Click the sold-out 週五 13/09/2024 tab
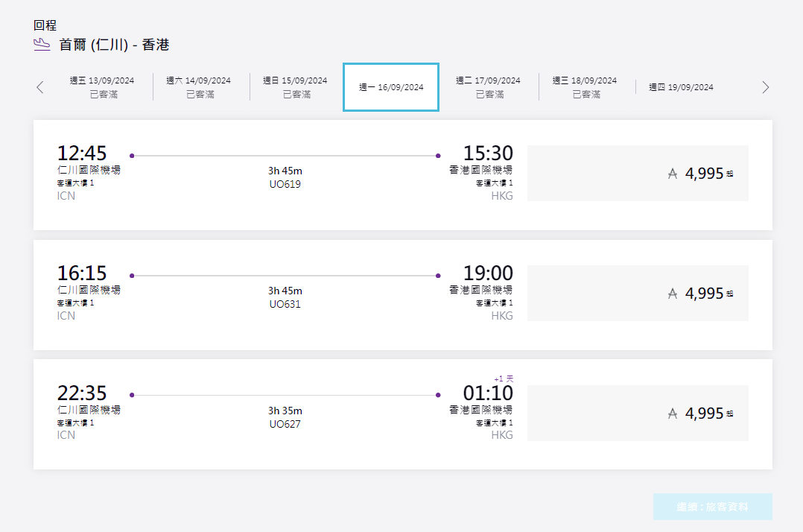 103,86
